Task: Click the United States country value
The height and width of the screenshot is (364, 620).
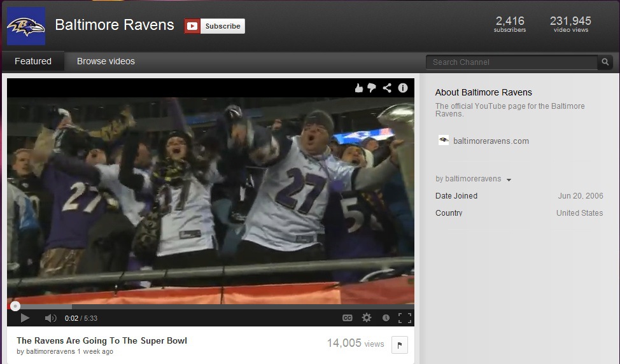Action: 580,213
